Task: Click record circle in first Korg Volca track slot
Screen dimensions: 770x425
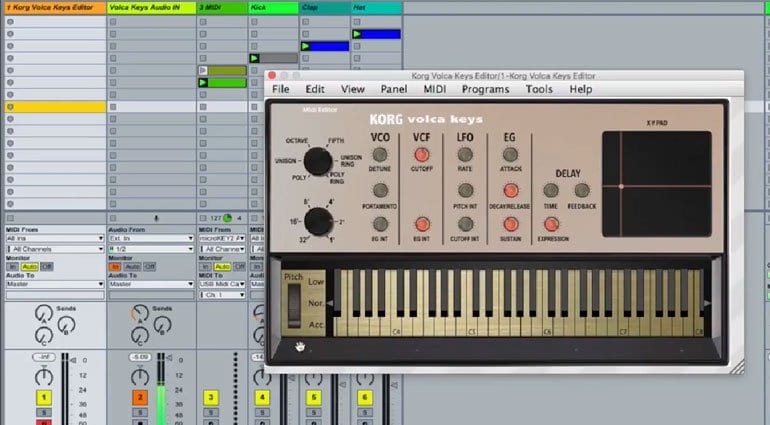Action: [10, 22]
